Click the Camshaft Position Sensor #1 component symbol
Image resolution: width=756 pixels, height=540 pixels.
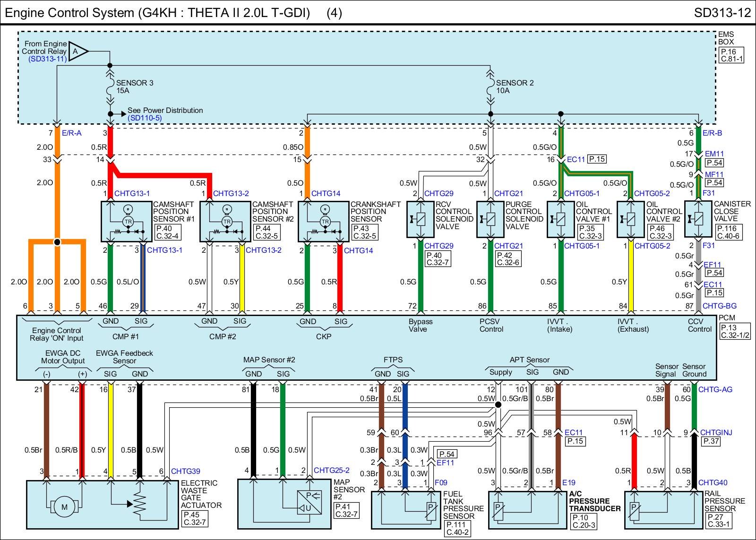pos(127,222)
